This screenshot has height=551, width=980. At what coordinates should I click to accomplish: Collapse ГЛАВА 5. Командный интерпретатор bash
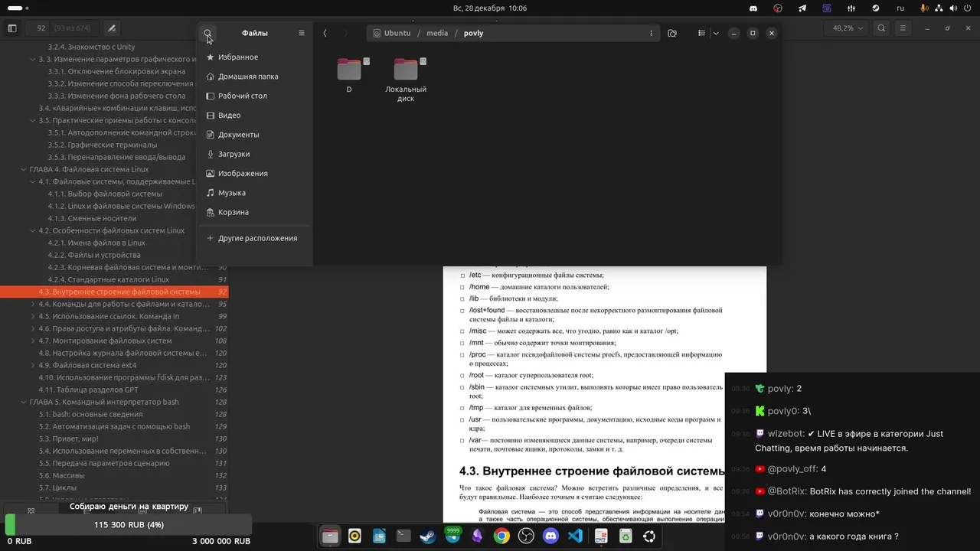[x=24, y=402]
